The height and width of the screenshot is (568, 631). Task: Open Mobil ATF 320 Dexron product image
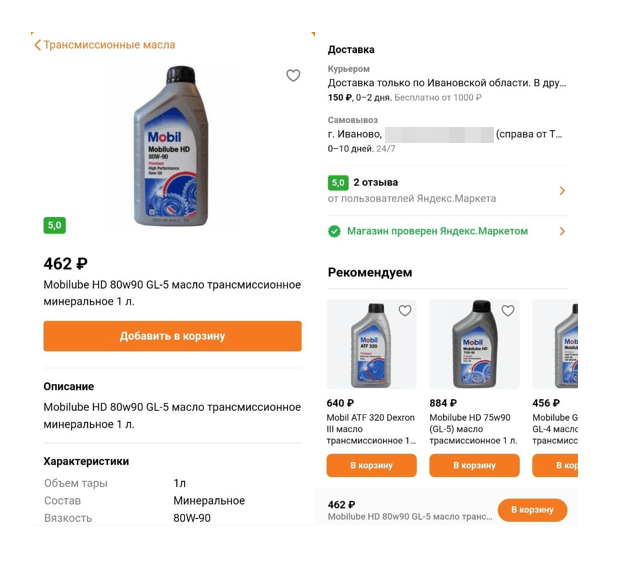pos(370,345)
